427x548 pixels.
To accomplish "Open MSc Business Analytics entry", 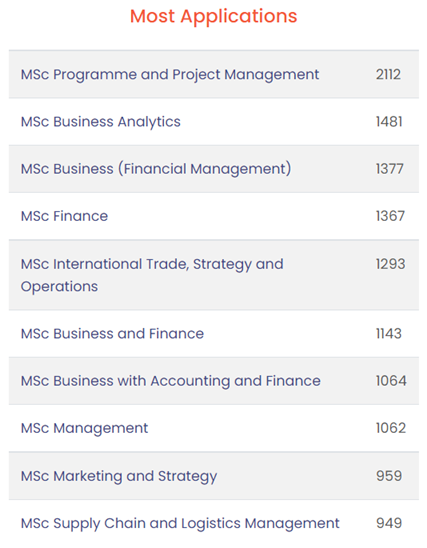I will coord(101,122).
